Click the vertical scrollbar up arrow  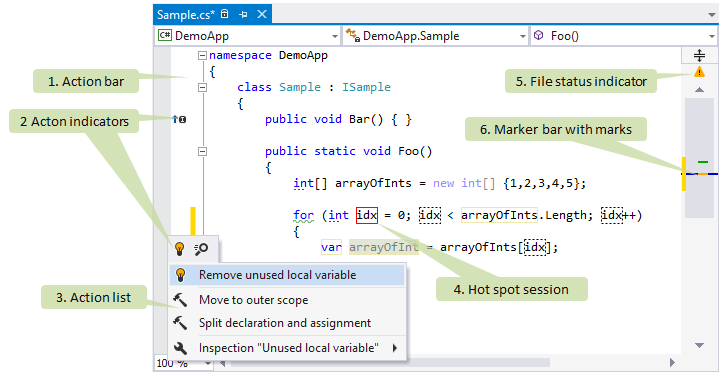(700, 90)
